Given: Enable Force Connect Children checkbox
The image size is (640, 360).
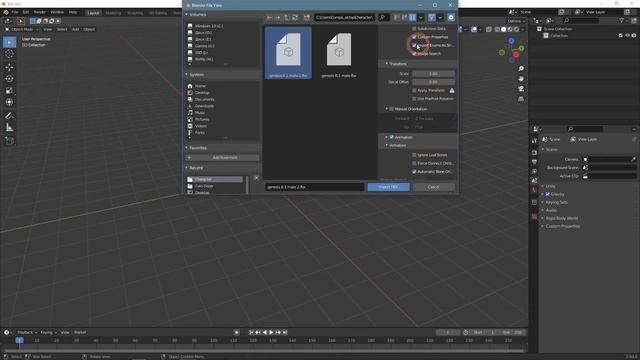Looking at the screenshot, I should (414, 164).
